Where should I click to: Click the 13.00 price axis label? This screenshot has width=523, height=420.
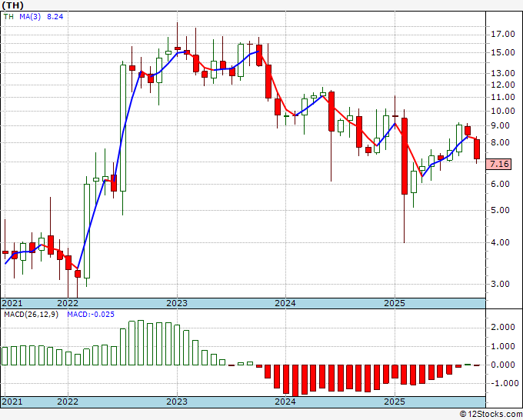click(x=503, y=73)
